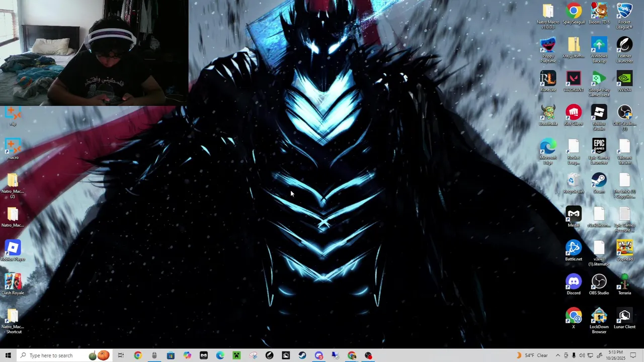Viewport: 644px width, 362px height.
Task: Open Medal from the taskbar
Action: (x=204, y=355)
